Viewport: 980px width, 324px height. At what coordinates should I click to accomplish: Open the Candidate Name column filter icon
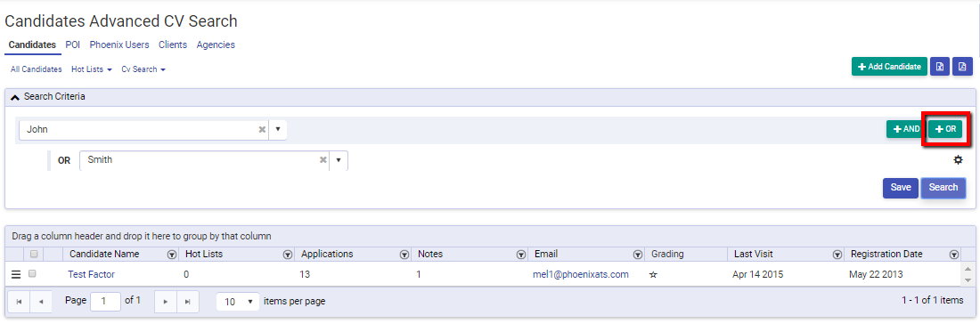(171, 255)
